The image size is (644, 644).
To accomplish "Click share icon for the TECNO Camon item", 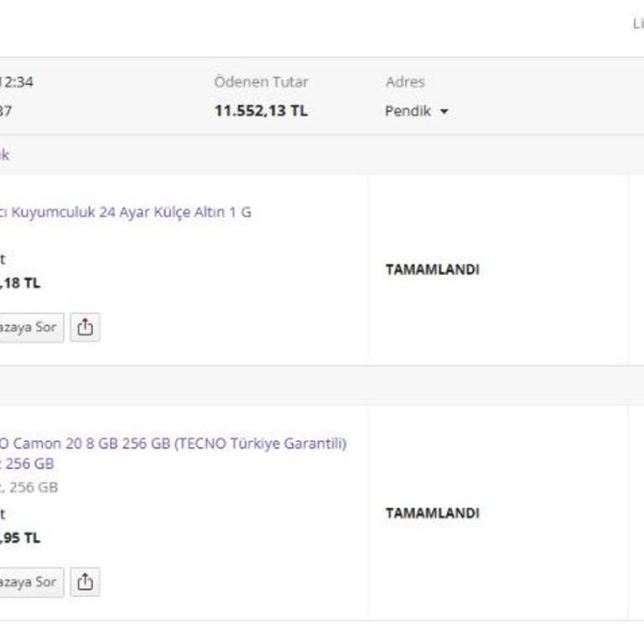I will [x=85, y=582].
